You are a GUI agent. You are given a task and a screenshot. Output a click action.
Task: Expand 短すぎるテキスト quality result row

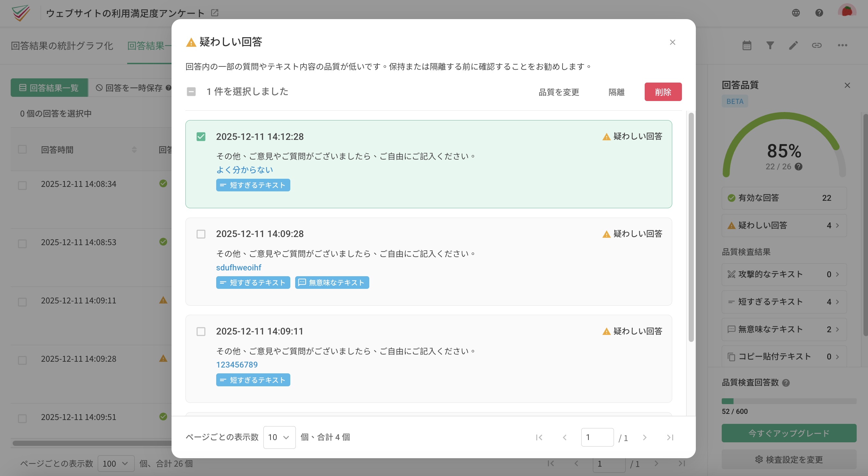pyautogui.click(x=784, y=302)
